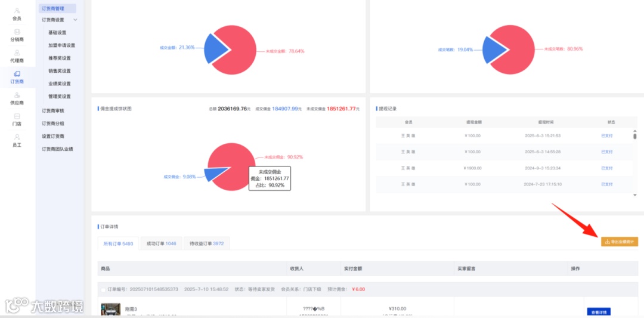Click 已支付 status for 2024-7-23 17:15:10 withdrawal
Screen dimensions: 644x318
pyautogui.click(x=606, y=184)
